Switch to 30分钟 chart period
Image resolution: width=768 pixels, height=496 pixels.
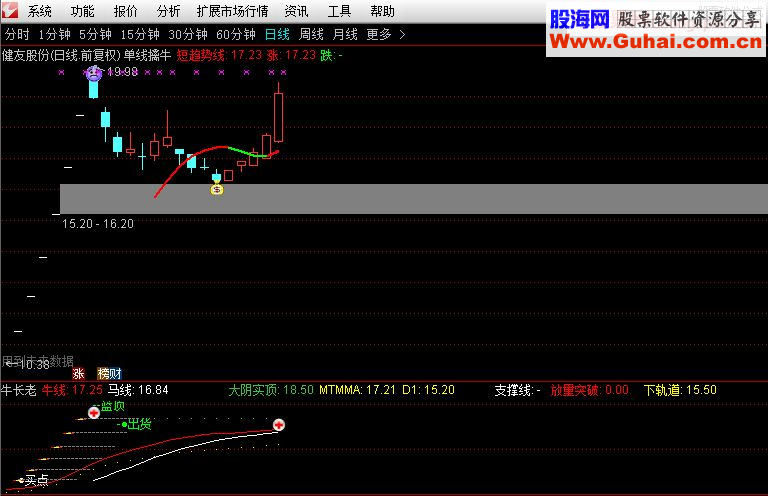coord(188,35)
